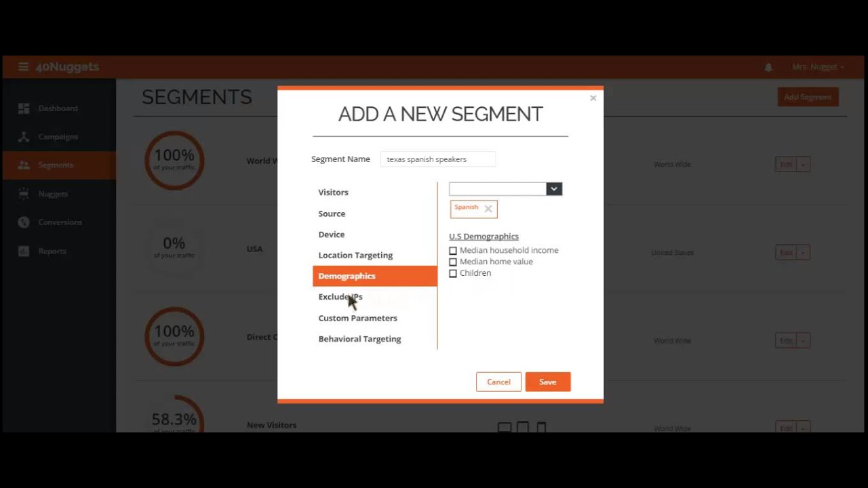Click the Conversions sidebar icon
Image resolution: width=868 pixels, height=488 pixels.
(24, 222)
